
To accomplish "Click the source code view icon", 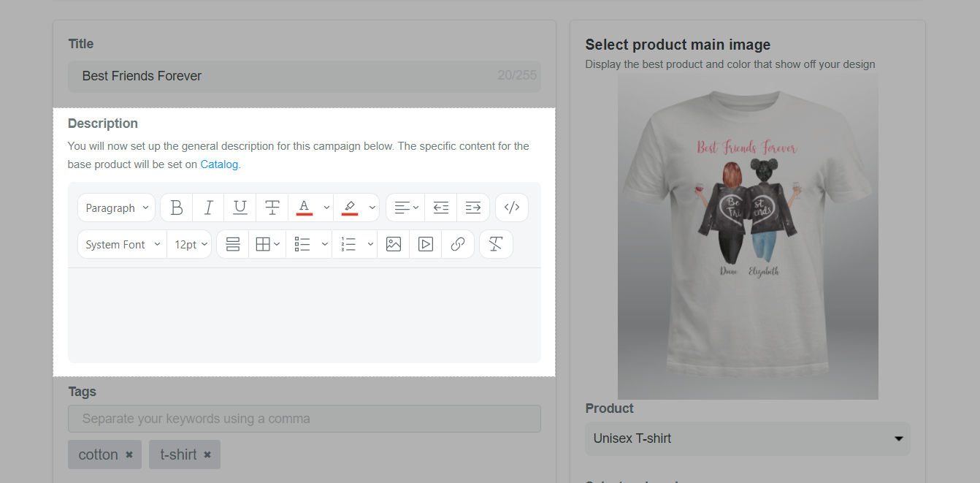I will [512, 208].
